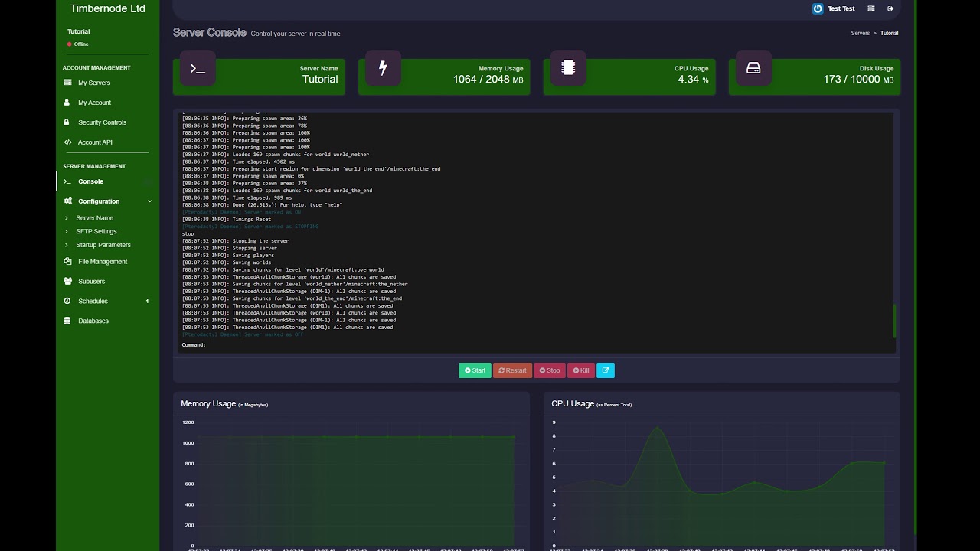Click the Servers breadcrumb link
The image size is (980, 551).
coord(860,34)
